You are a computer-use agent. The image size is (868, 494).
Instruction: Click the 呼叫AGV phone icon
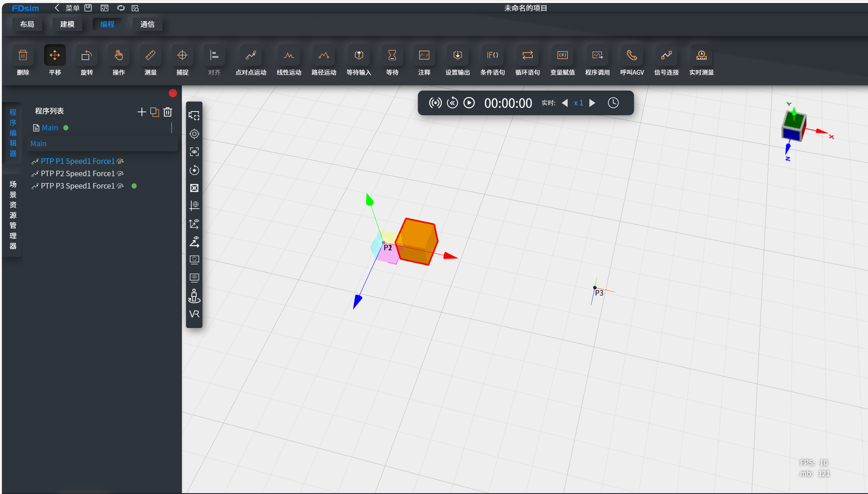coord(632,55)
